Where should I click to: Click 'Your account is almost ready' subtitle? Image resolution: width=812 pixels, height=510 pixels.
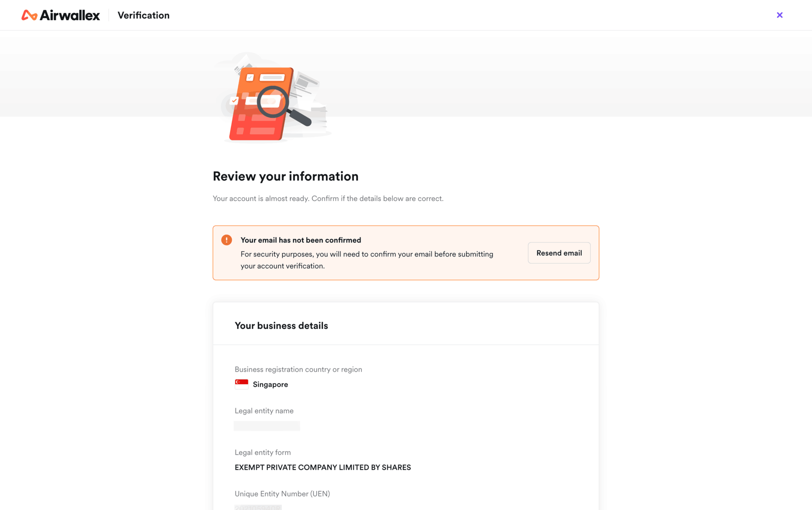328,198
